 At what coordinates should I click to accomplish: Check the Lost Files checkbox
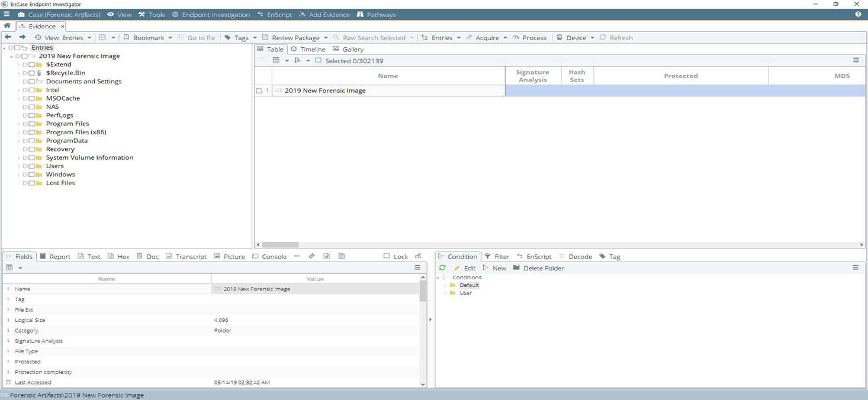pos(32,183)
